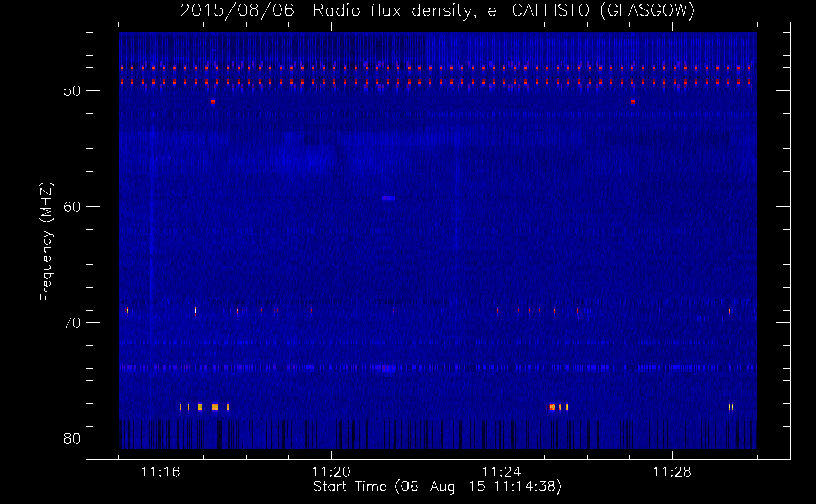Click the 11:24 time tick label

(501, 472)
